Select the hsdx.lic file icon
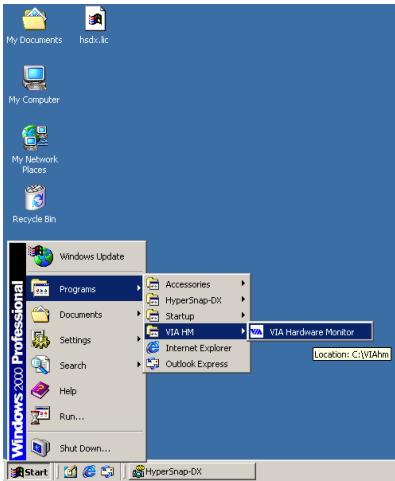This screenshot has height=481, width=395. coord(95,19)
